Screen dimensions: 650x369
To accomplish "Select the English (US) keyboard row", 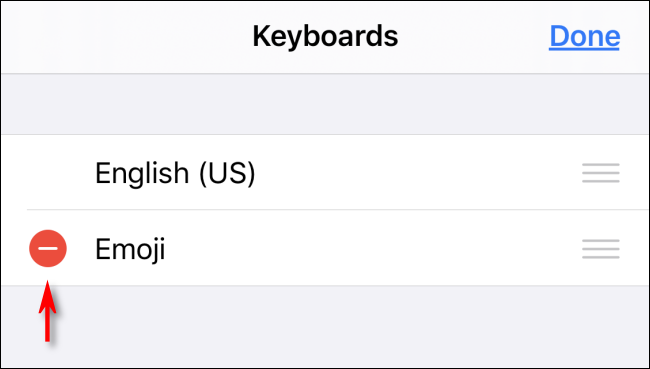I will (x=325, y=172).
